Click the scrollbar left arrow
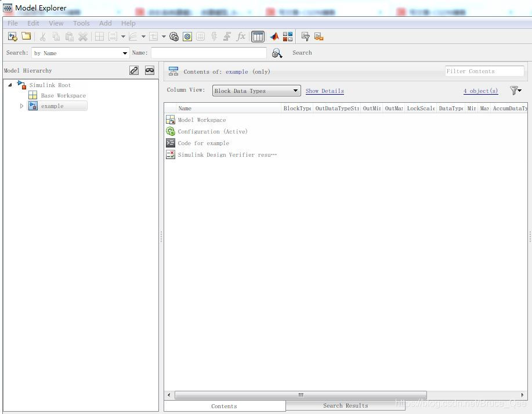The image size is (532, 414). pos(169,395)
